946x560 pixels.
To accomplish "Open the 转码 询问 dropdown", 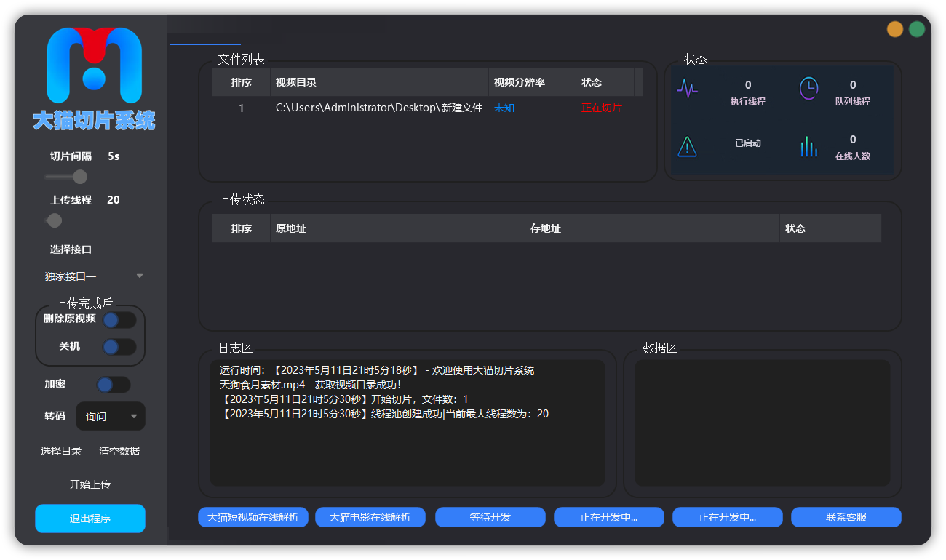I will pyautogui.click(x=111, y=416).
